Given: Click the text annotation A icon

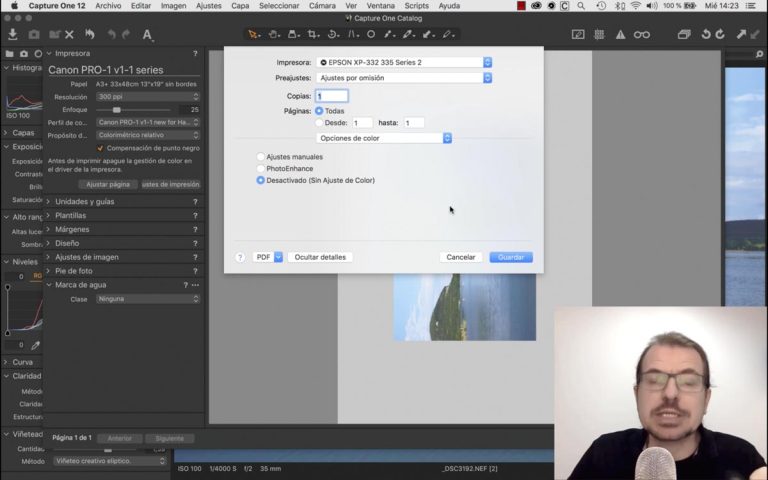Looking at the screenshot, I should point(147,35).
